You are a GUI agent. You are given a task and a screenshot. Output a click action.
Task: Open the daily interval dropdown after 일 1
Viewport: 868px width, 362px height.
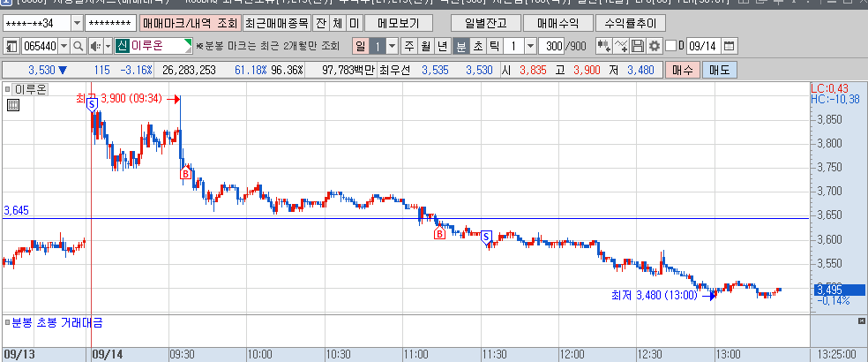392,46
